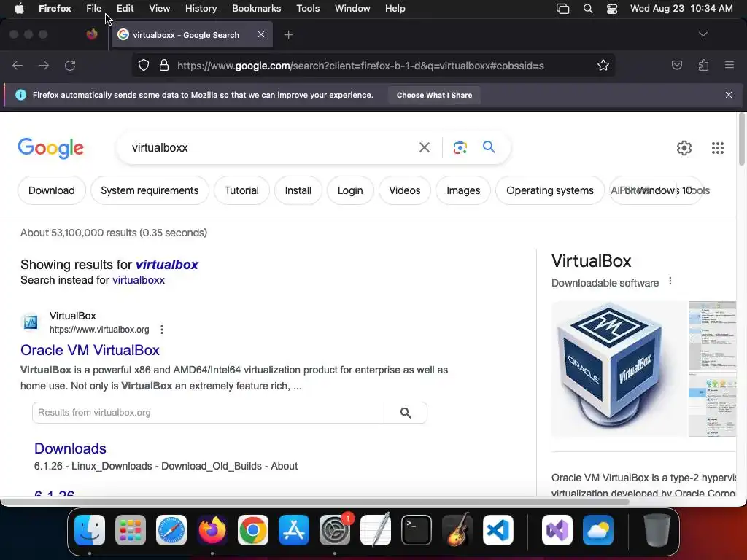Click the Google search query field
The height and width of the screenshot is (560, 747).
coord(271,147)
